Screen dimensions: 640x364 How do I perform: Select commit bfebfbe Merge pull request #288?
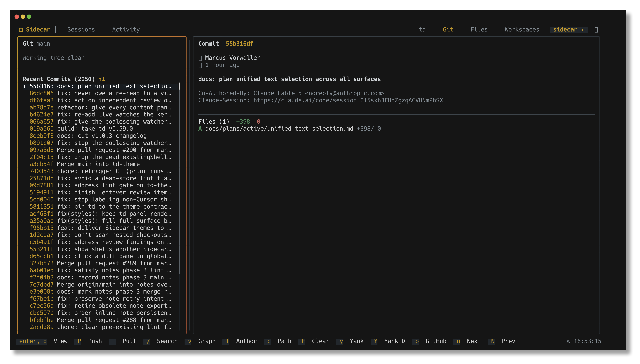tap(100, 320)
